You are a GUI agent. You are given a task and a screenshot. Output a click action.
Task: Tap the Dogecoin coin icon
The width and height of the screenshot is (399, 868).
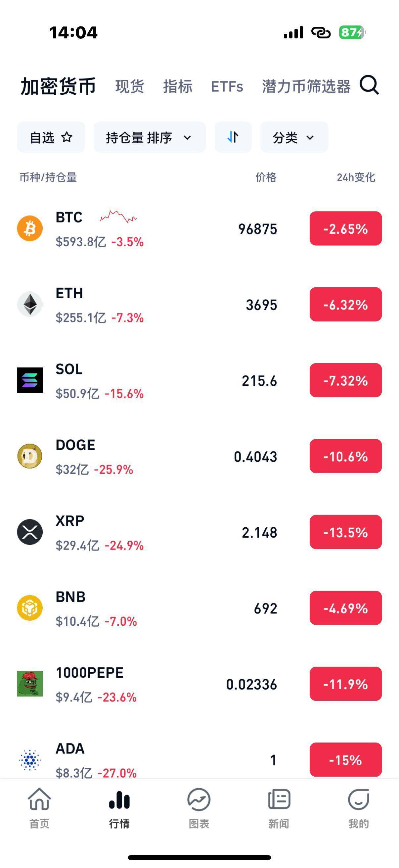tap(30, 456)
